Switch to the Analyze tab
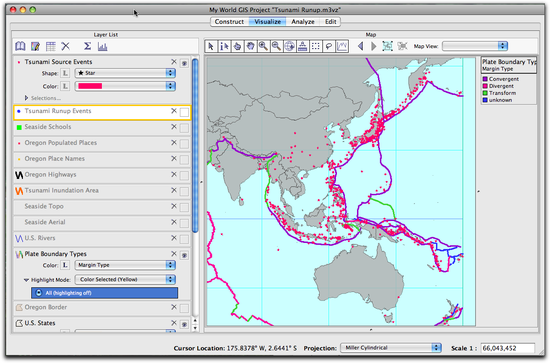 click(303, 22)
